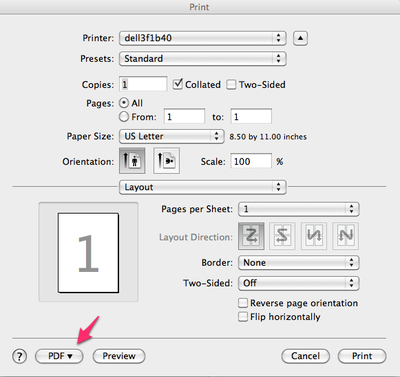
Task: Toggle the Collated checkbox
Action: click(x=178, y=84)
